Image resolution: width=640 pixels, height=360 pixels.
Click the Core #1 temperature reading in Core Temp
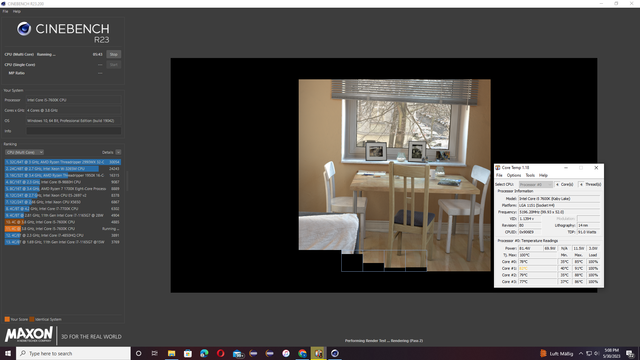click(538, 269)
